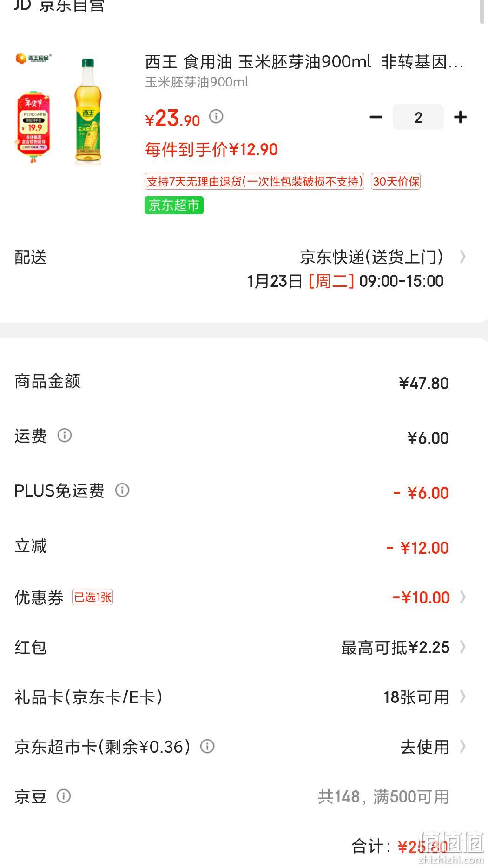The width and height of the screenshot is (488, 868).
Task: Expand the 配送 delivery options chevron
Action: [462, 257]
